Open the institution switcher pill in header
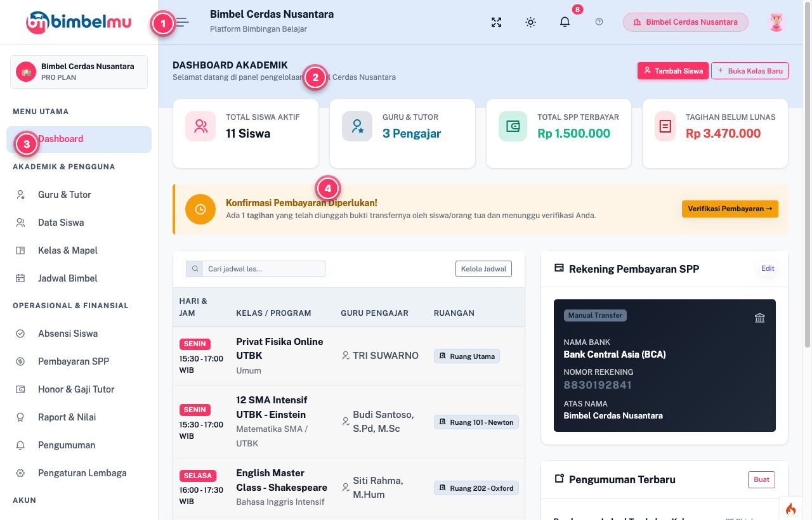This screenshot has height=520, width=812. coord(686,22)
